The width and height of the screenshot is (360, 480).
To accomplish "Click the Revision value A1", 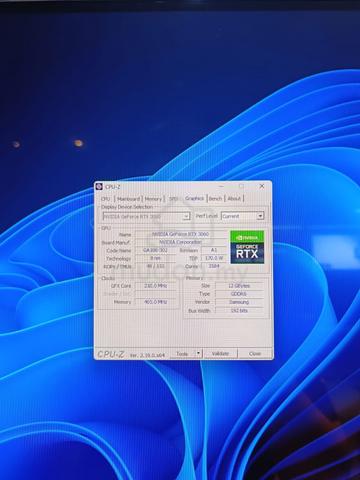I will point(214,250).
